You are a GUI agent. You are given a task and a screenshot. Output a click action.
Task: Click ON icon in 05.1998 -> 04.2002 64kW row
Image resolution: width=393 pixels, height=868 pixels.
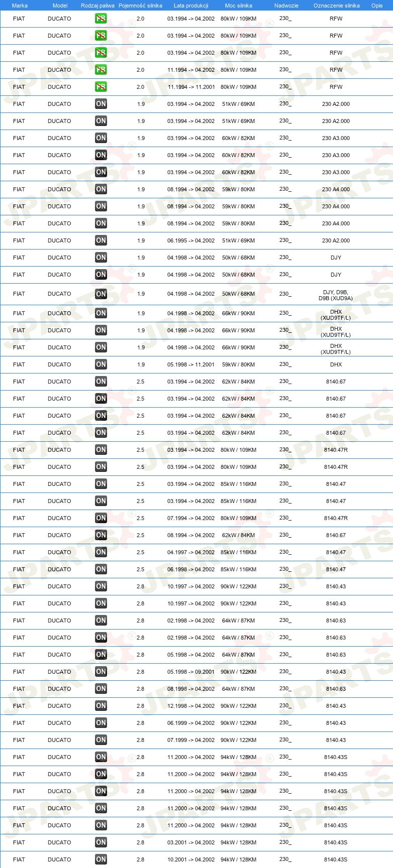coord(101,655)
